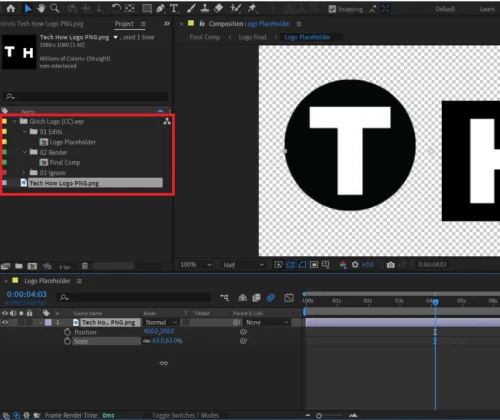
Task: Click the Home icon in the toolbar
Action: 11,8
